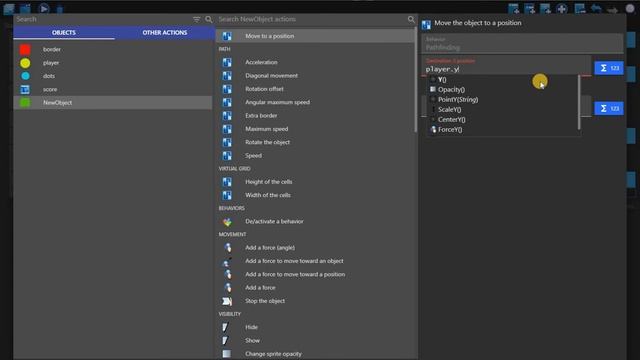The width and height of the screenshot is (640, 360).
Task: Choose Height of the cells action
Action: (x=315, y=182)
